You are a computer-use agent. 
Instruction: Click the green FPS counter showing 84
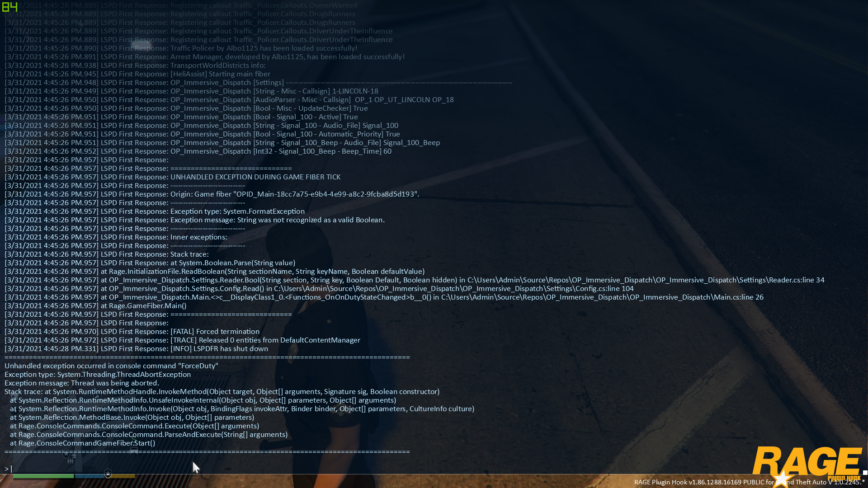[9, 6]
